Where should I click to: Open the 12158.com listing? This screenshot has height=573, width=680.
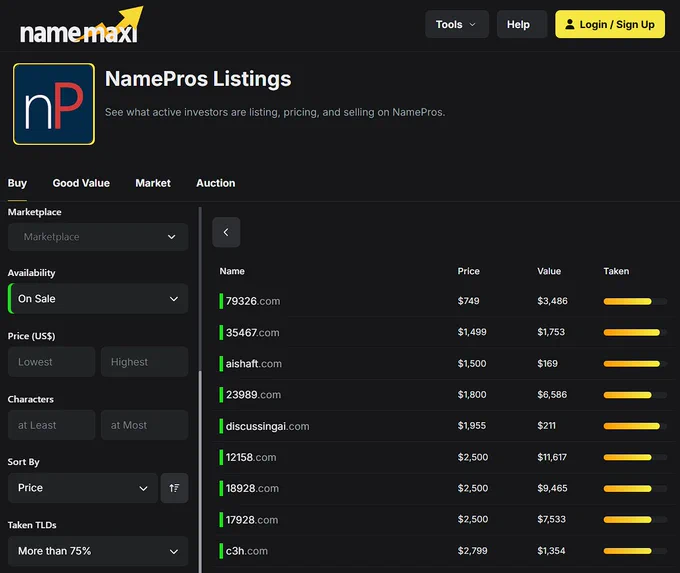coord(251,457)
